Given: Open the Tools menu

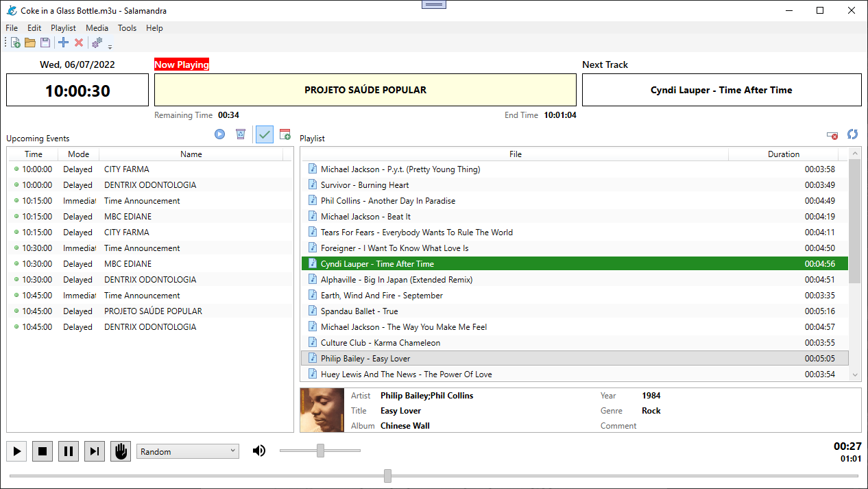Looking at the screenshot, I should [x=127, y=28].
